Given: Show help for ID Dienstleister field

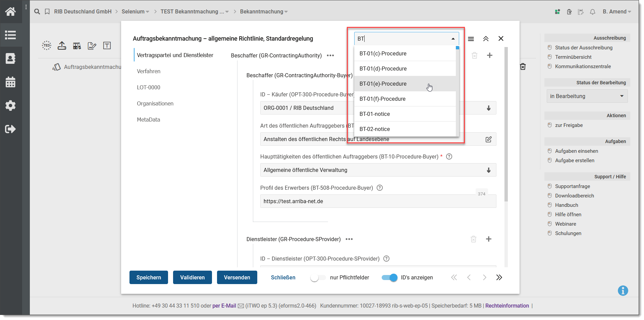Looking at the screenshot, I should tap(386, 259).
